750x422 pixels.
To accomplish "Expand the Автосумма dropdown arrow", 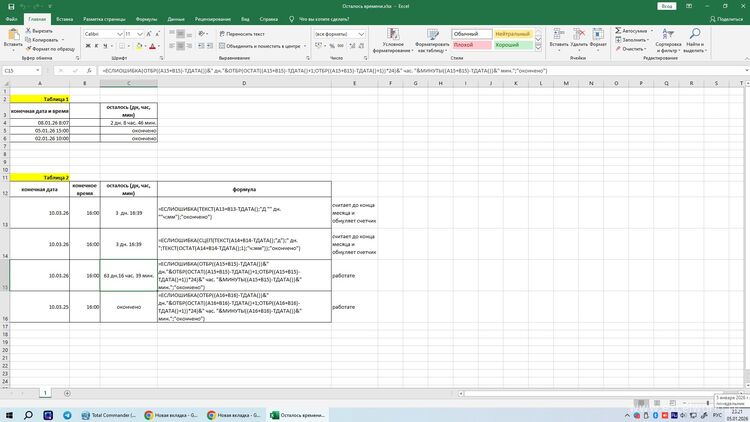I will click(x=651, y=31).
